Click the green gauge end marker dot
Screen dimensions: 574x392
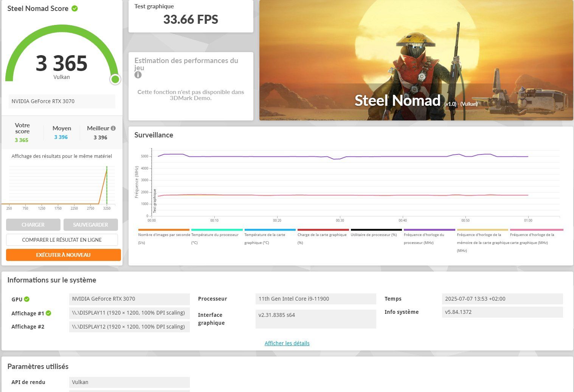(115, 79)
